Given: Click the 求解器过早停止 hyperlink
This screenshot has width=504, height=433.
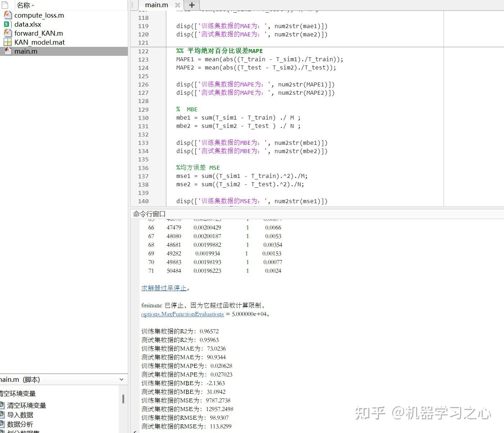Looking at the screenshot, I should pyautogui.click(x=164, y=288).
